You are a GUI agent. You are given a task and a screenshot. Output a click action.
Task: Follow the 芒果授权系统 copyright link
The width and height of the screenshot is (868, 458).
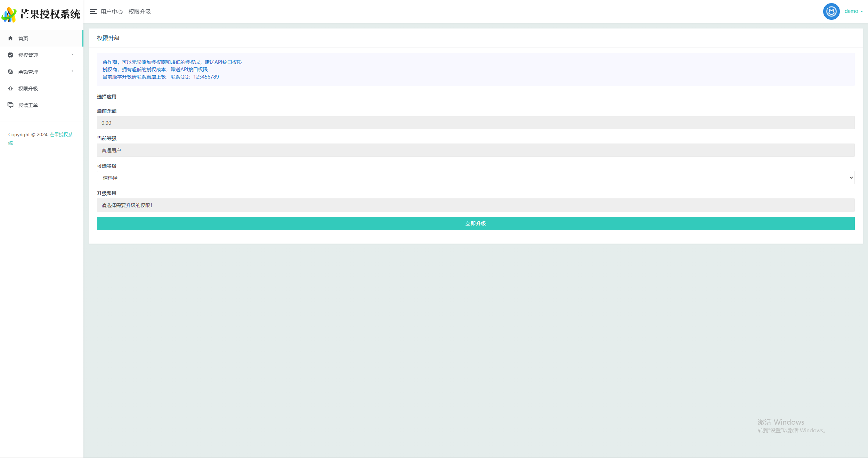(x=61, y=134)
